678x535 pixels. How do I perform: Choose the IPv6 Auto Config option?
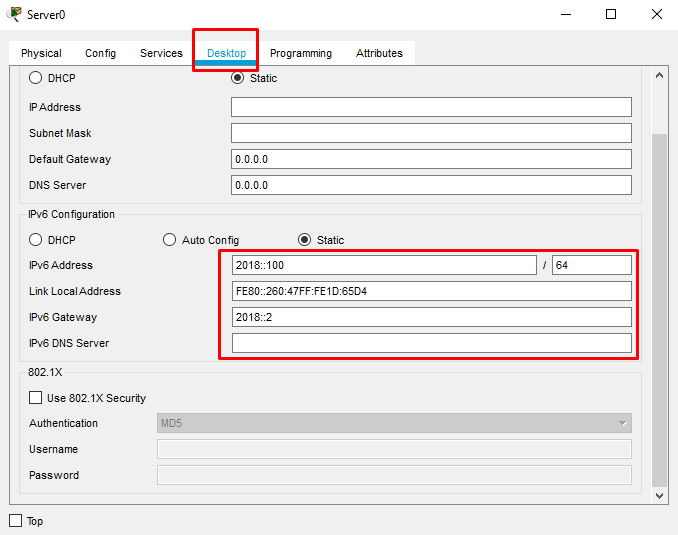[x=170, y=240]
